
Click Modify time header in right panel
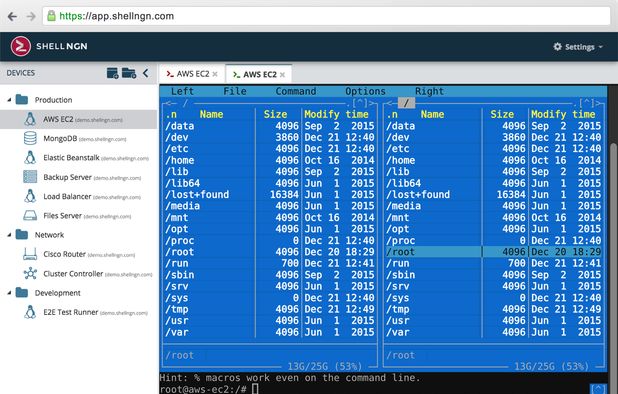tap(563, 114)
